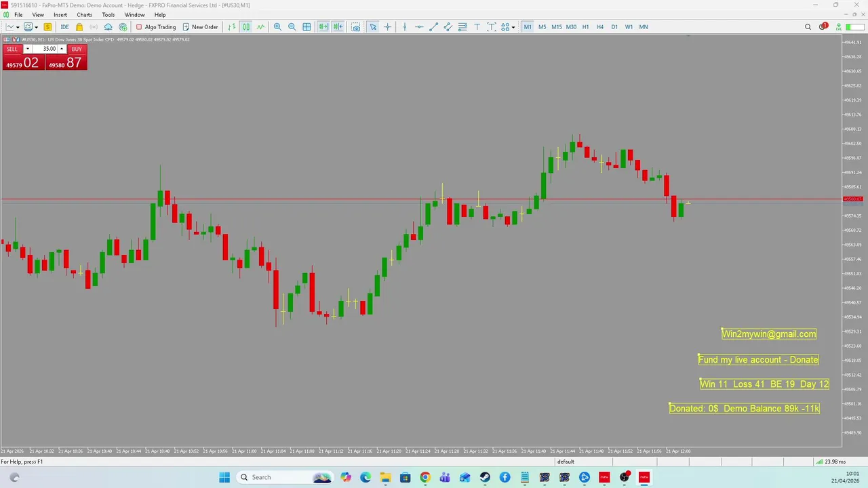Open the VPS cloud hosting icon

tap(108, 27)
